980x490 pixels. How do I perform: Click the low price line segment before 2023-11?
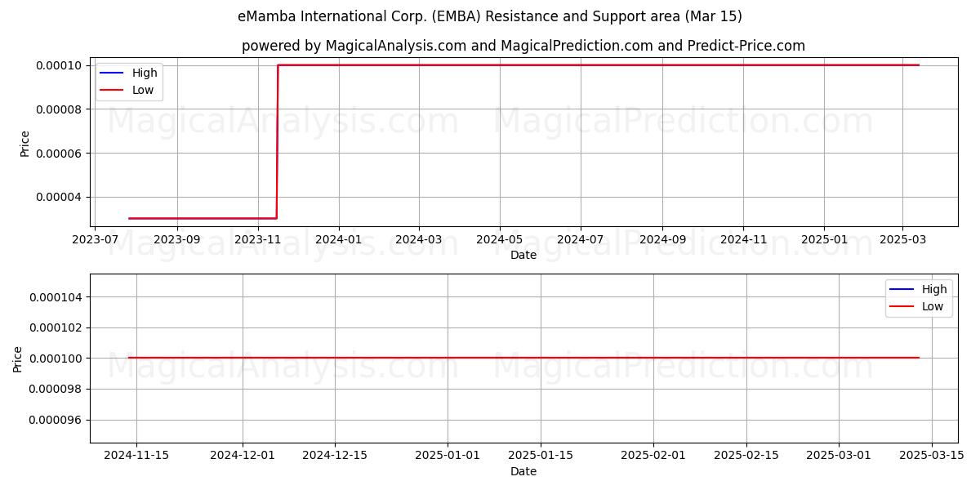pyautogui.click(x=203, y=218)
